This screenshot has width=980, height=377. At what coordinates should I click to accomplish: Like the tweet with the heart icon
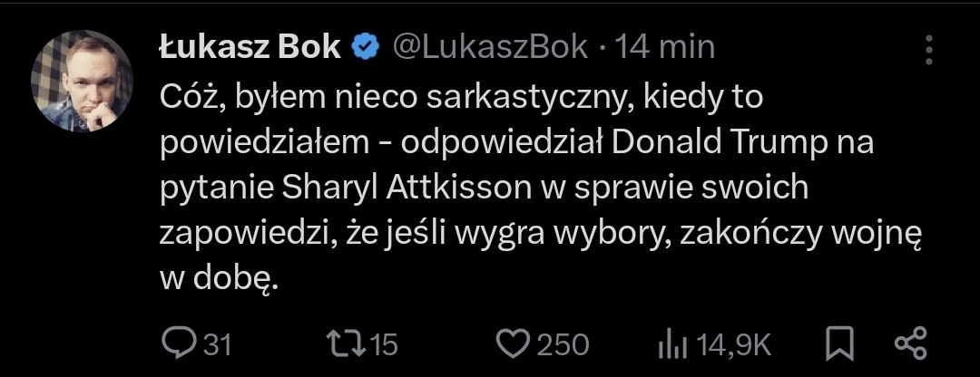pos(514,343)
